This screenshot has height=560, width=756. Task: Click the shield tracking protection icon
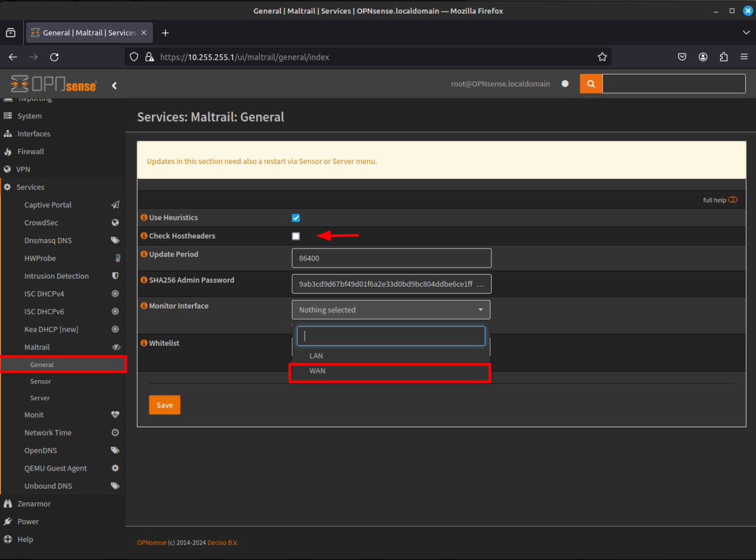(134, 57)
